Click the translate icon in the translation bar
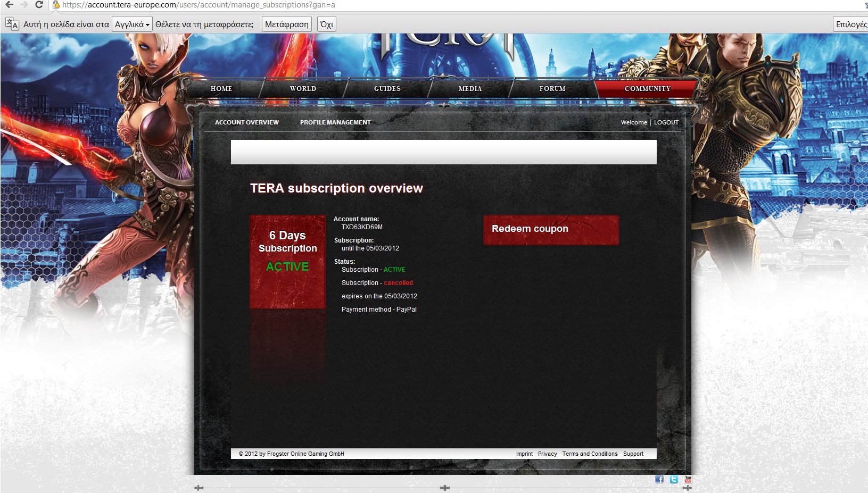This screenshot has width=868, height=493. click(x=12, y=24)
